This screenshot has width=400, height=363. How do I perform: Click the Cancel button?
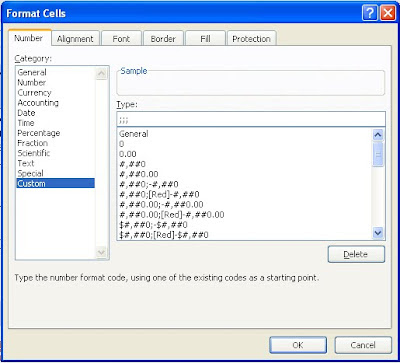click(363, 345)
